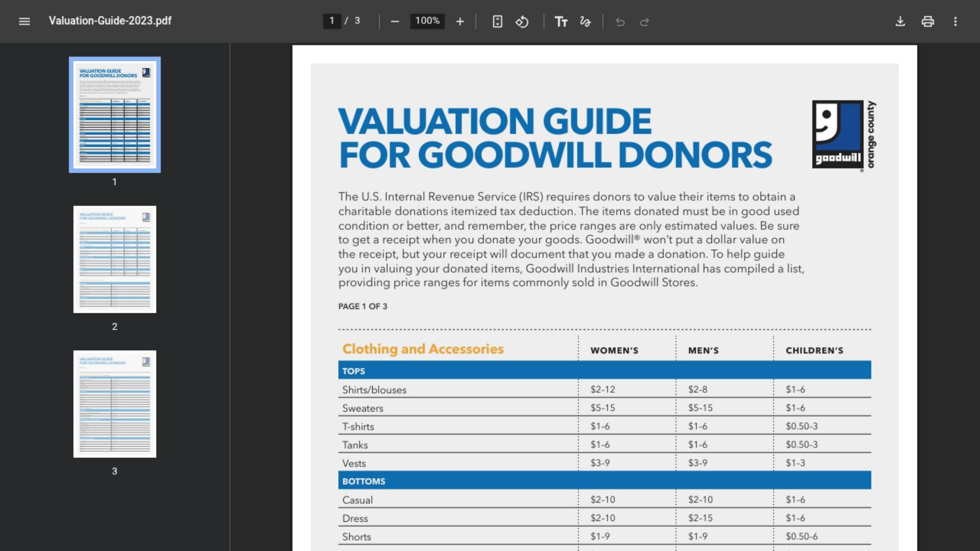
Task: Select the draw annotation tool
Action: pos(585,22)
